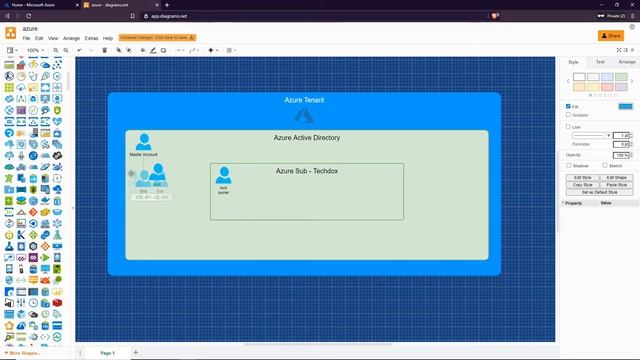The width and height of the screenshot is (640, 360).
Task: Select the user icon inside Azure Sub box
Action: coord(223,175)
